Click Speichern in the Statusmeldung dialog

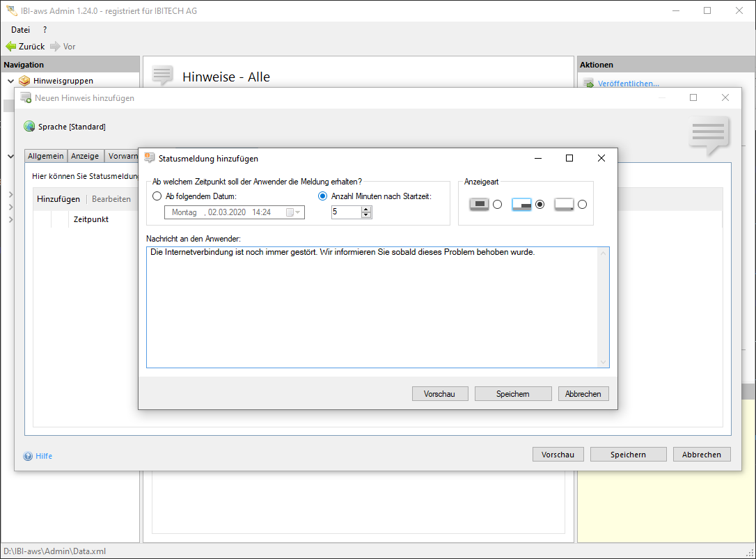coord(512,394)
